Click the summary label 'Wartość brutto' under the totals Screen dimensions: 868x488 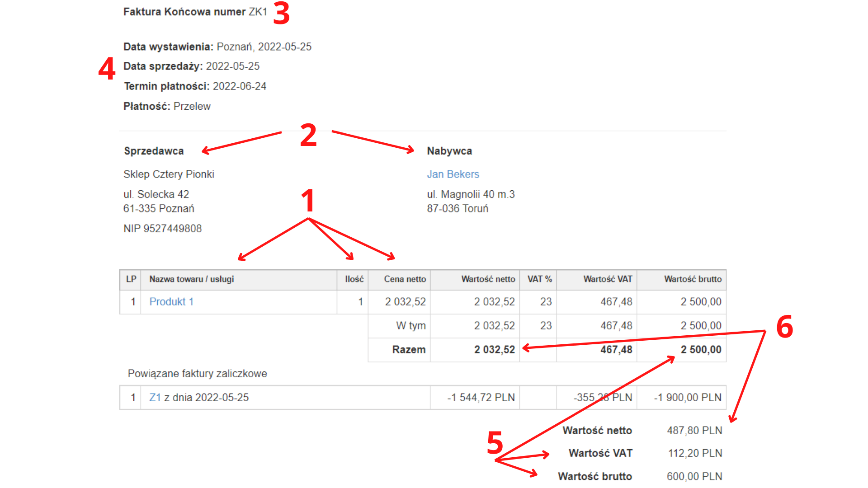click(x=595, y=477)
